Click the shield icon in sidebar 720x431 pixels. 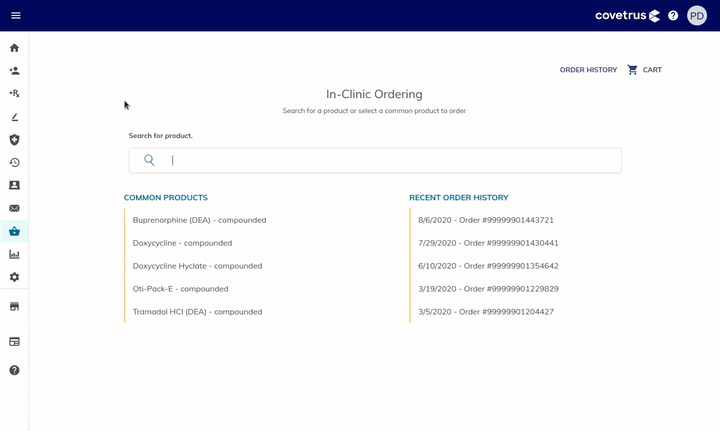pyautogui.click(x=14, y=140)
